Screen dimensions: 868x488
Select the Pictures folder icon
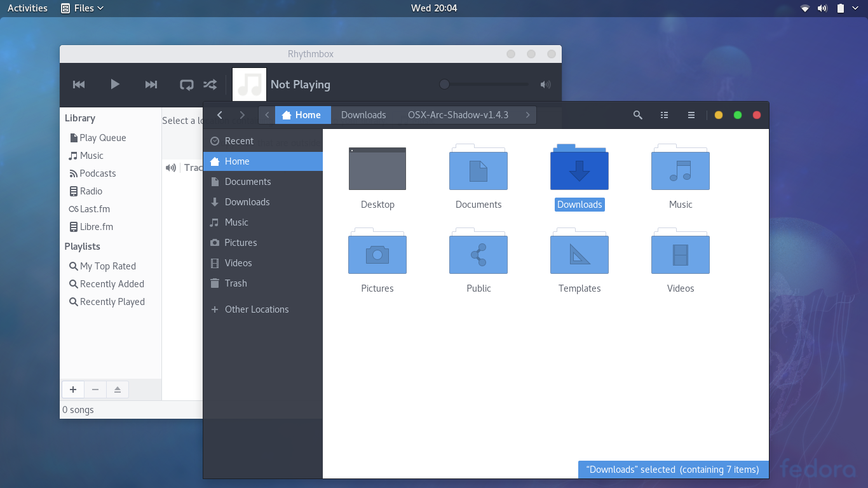tap(377, 254)
